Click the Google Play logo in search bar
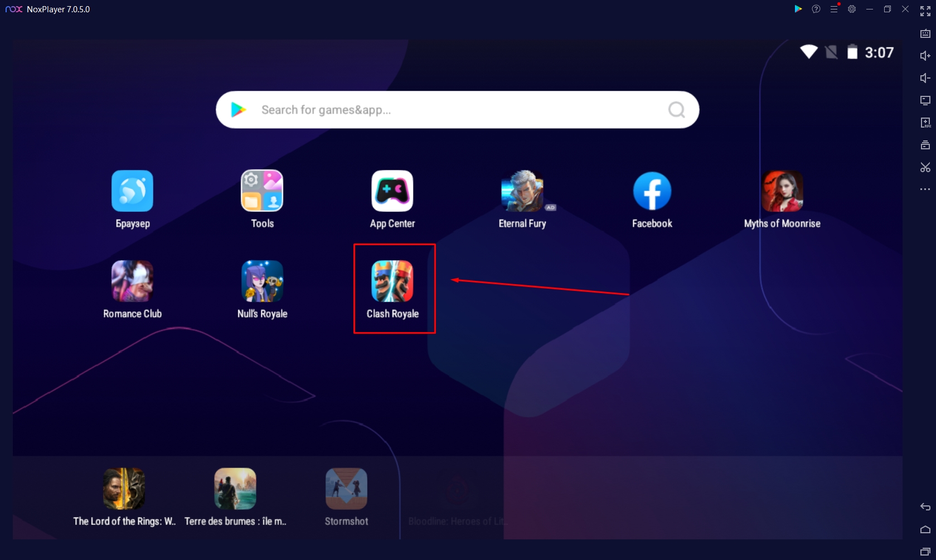Screen dimensions: 936x560 tap(239, 110)
